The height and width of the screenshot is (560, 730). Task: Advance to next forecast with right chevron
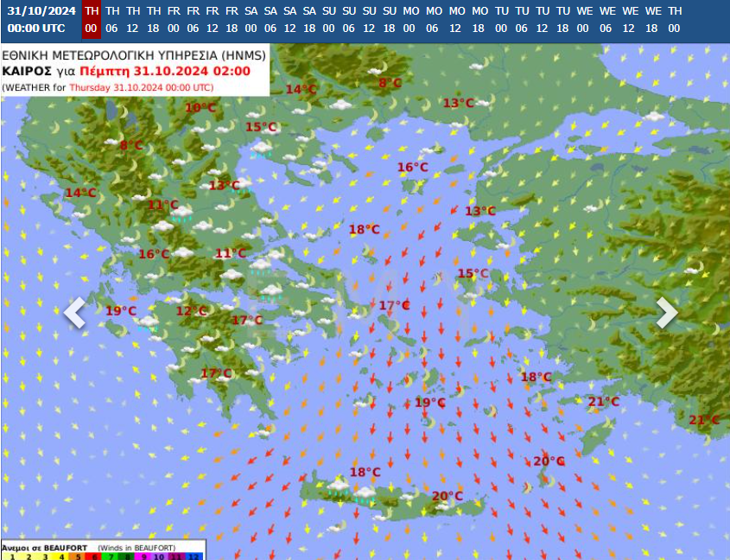pyautogui.click(x=667, y=313)
